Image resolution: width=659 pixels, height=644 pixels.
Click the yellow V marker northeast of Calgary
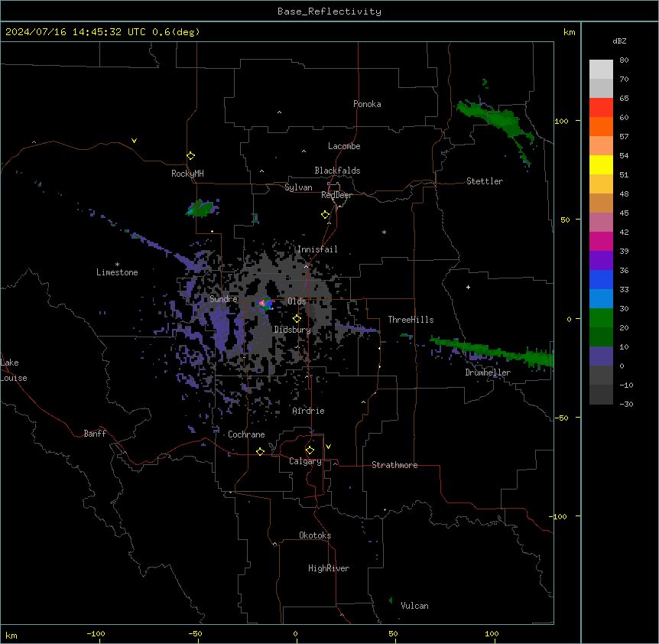[328, 447]
